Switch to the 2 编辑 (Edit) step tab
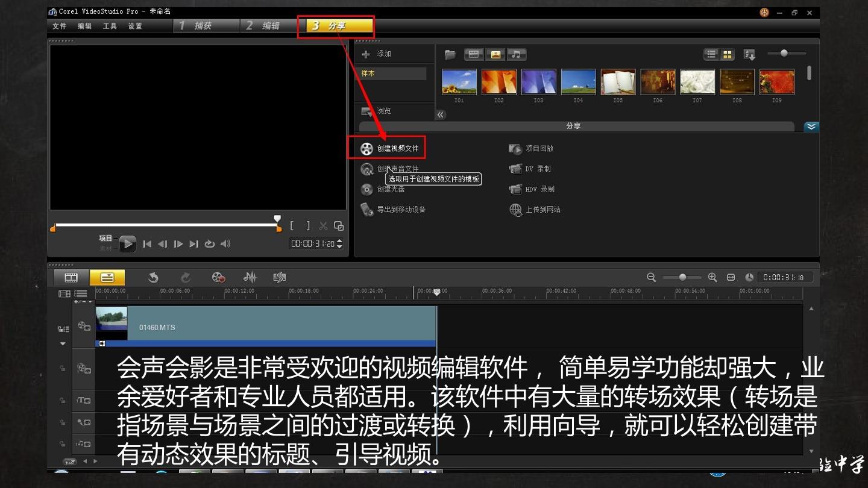 pyautogui.click(x=264, y=26)
